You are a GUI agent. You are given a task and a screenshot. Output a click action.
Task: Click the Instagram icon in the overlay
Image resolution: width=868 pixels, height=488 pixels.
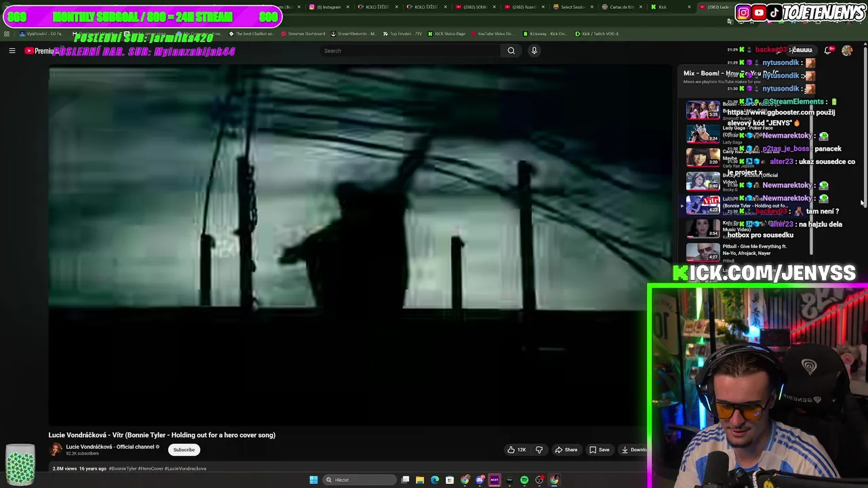click(x=743, y=12)
